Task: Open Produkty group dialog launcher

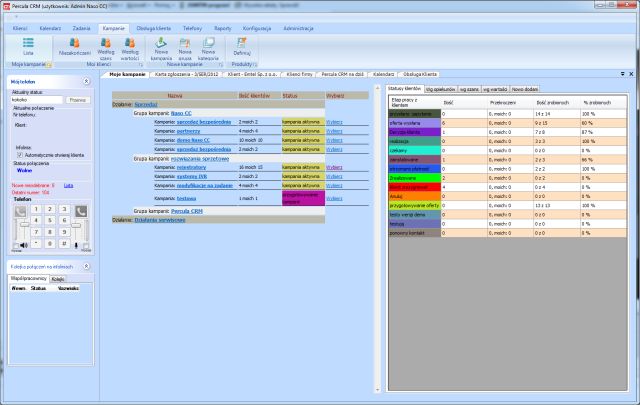Action: (x=255, y=65)
